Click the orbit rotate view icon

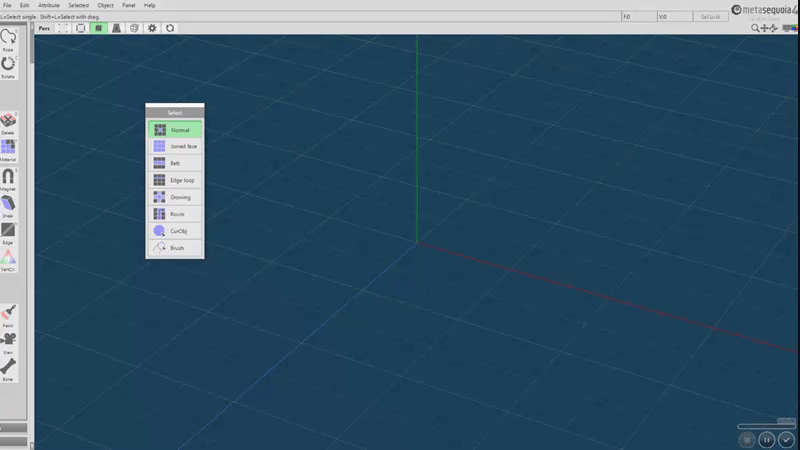point(773,29)
